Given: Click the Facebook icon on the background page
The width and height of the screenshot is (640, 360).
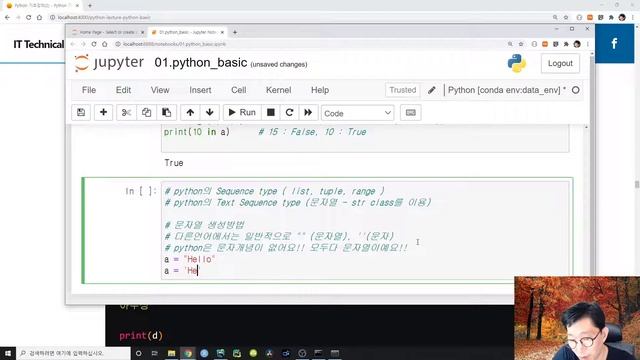Looking at the screenshot, I should point(614,44).
